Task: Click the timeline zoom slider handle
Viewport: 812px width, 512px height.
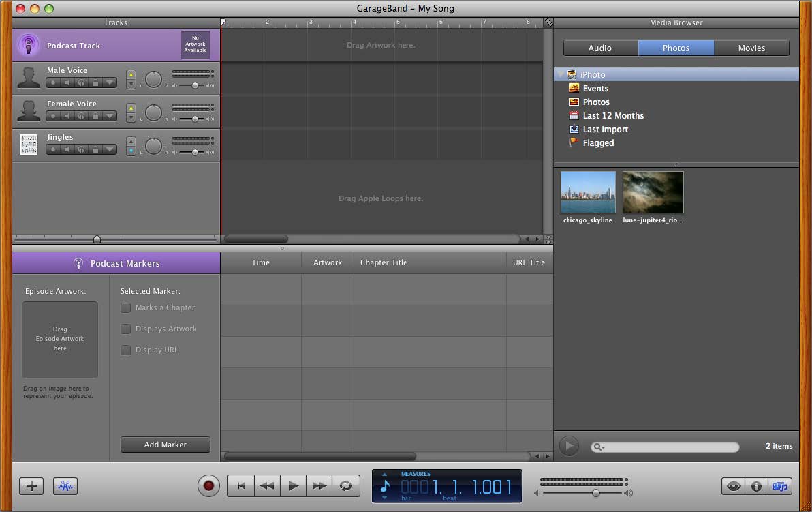Action: 97,239
